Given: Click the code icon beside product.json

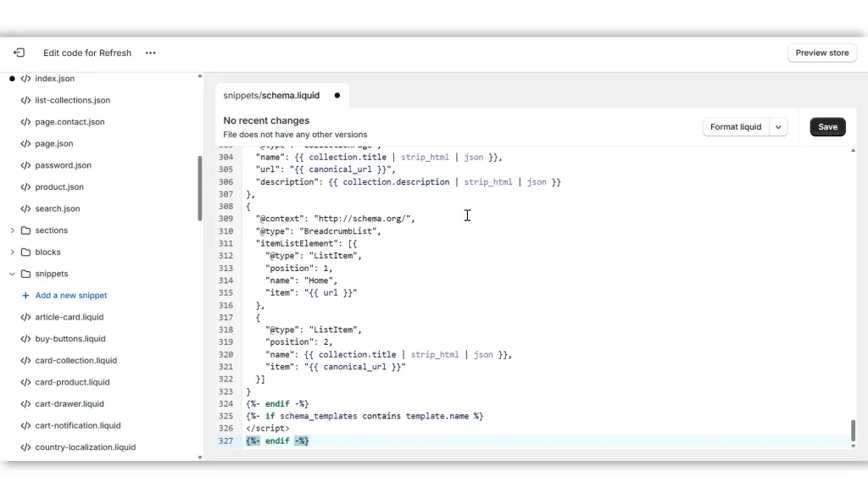Looking at the screenshot, I should click(25, 187).
